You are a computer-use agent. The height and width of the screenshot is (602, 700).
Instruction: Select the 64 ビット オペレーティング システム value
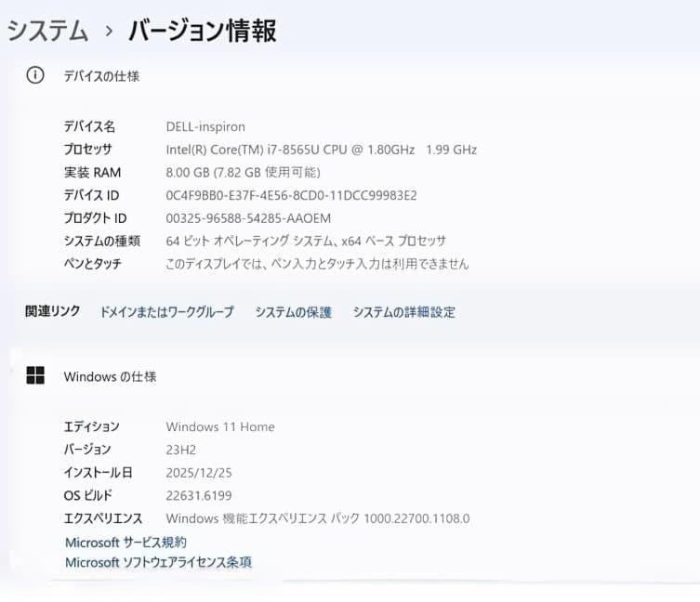click(306, 241)
